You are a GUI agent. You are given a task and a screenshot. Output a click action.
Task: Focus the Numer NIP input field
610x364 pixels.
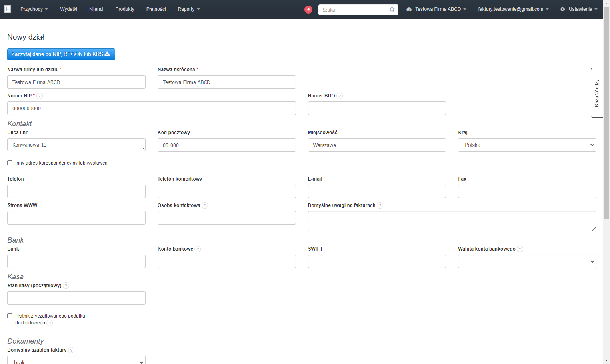[152, 108]
